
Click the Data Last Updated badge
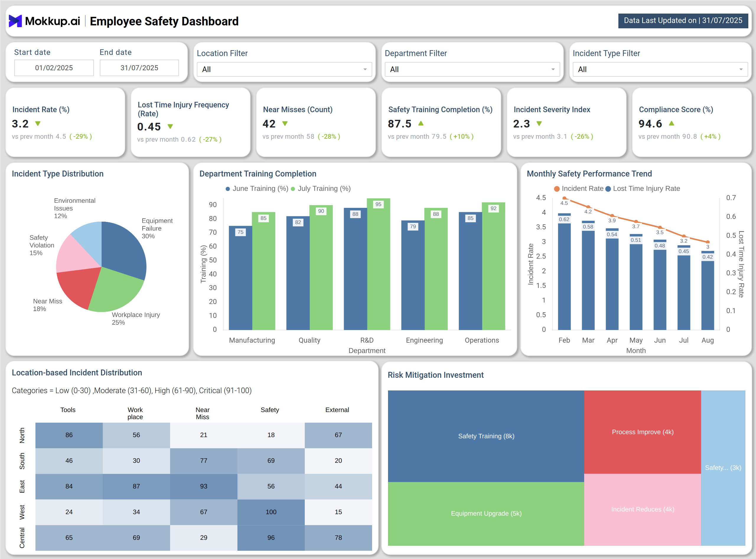683,21
